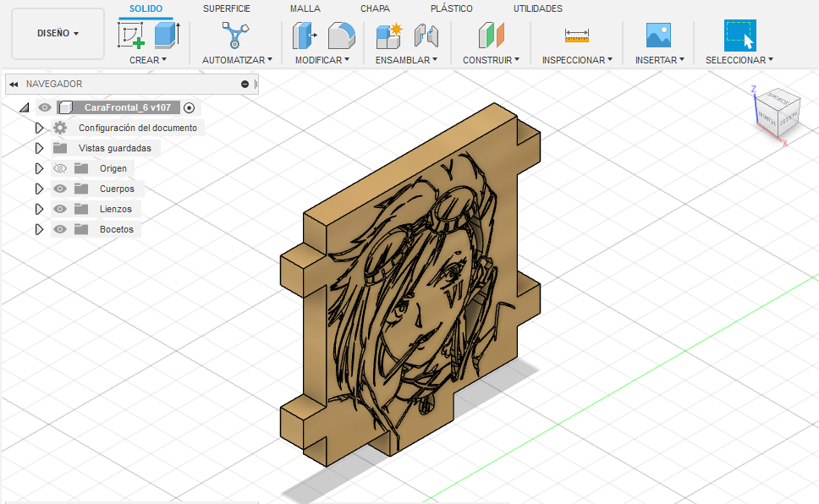Open the Automatizar tool icon

(235, 35)
